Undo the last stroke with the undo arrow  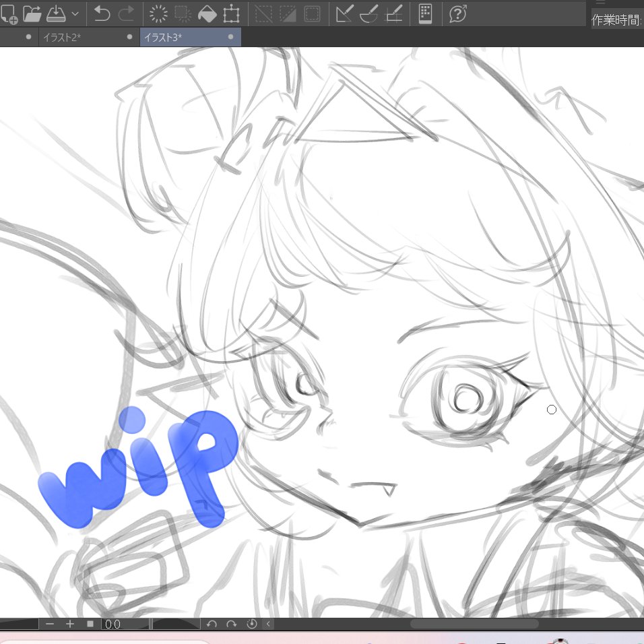[x=101, y=13]
